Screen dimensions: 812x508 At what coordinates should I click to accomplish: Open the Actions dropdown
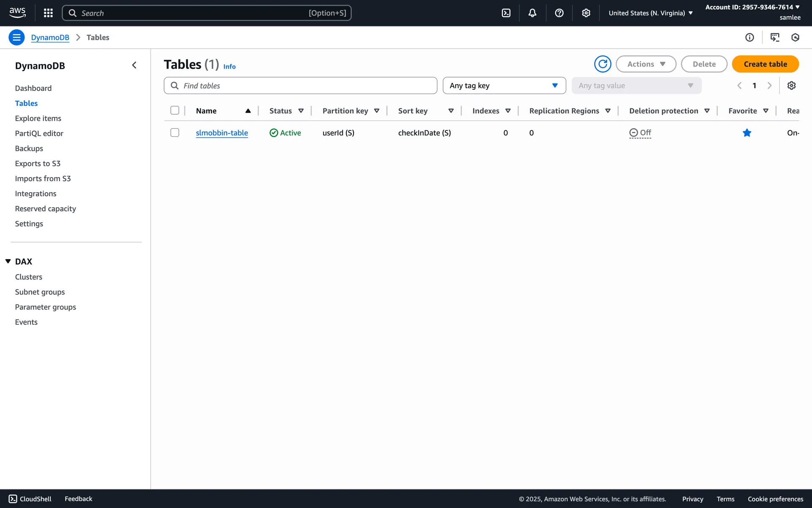pyautogui.click(x=646, y=64)
